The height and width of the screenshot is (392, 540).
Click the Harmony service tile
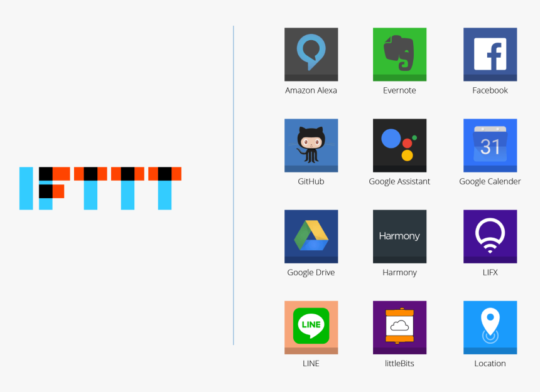tap(399, 236)
